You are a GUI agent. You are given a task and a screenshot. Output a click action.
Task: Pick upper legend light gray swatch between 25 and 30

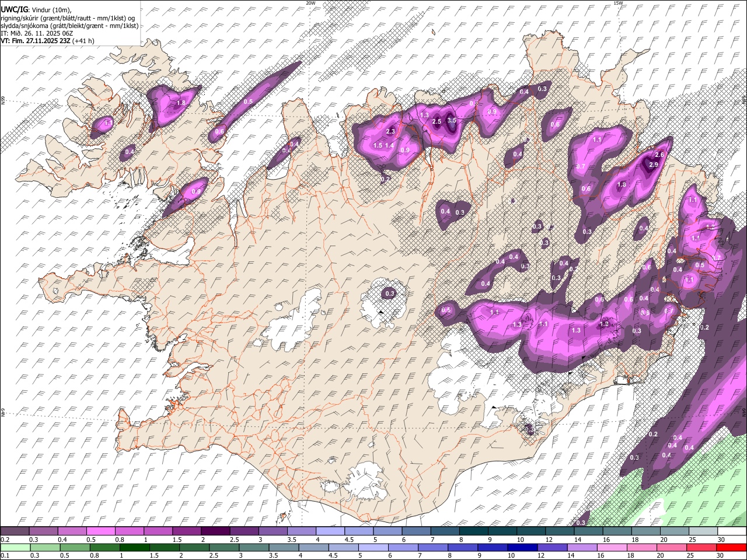tap(704, 531)
